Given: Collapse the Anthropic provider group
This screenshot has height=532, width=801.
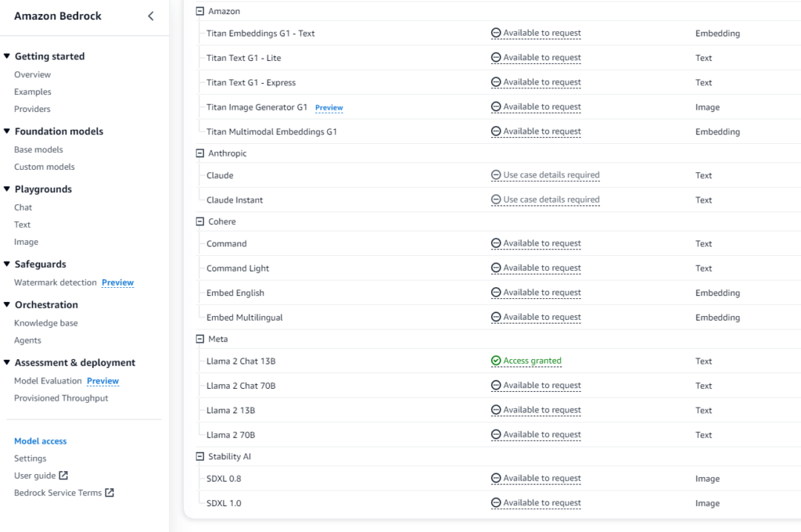Looking at the screenshot, I should (x=200, y=153).
